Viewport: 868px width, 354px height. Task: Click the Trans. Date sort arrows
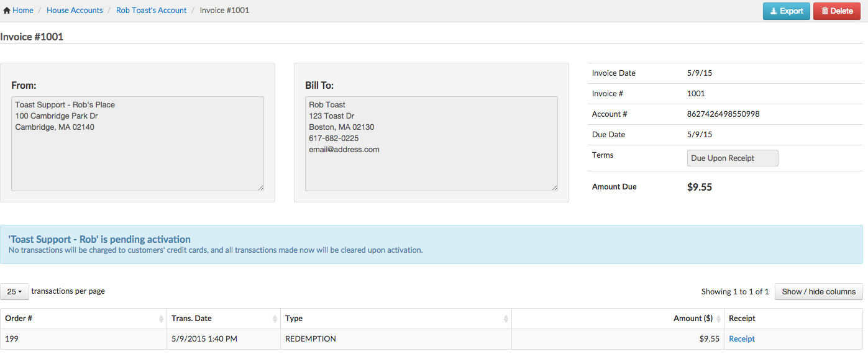point(275,319)
